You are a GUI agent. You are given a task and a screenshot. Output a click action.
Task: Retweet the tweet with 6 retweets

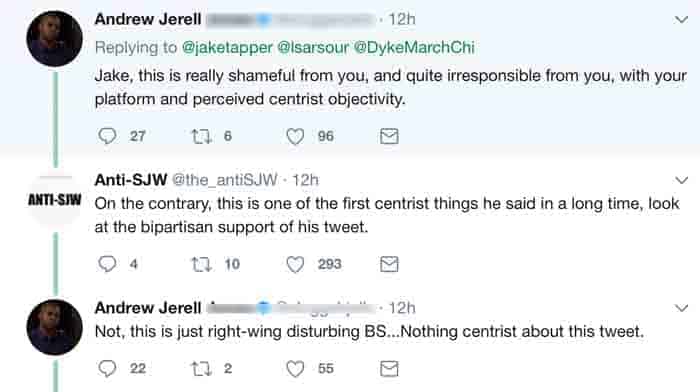click(201, 136)
